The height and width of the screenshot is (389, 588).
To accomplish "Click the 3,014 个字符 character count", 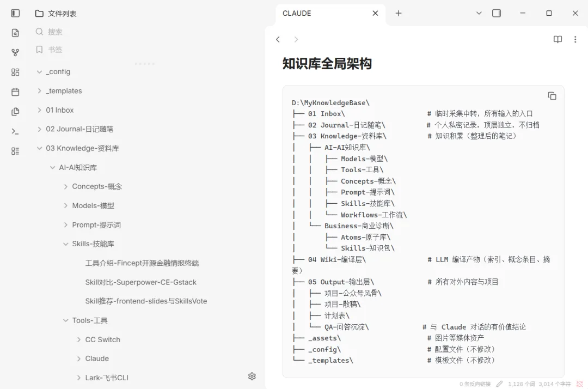I will [x=555, y=384].
